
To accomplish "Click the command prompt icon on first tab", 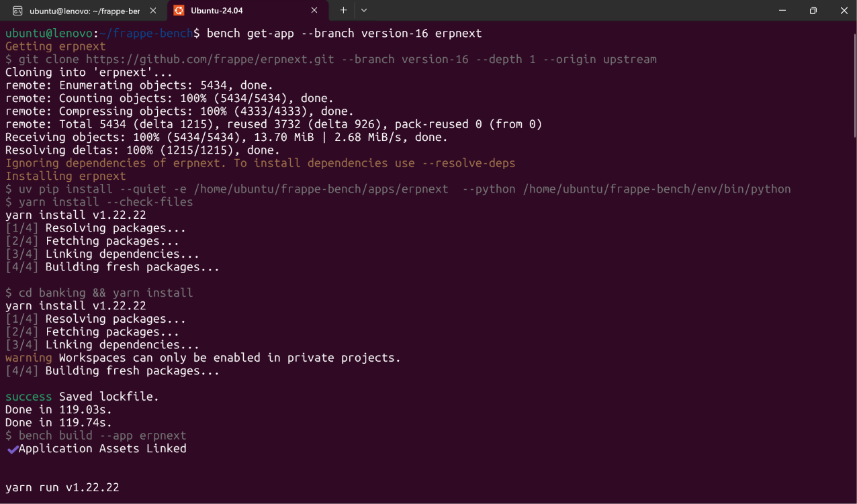I will tap(17, 11).
